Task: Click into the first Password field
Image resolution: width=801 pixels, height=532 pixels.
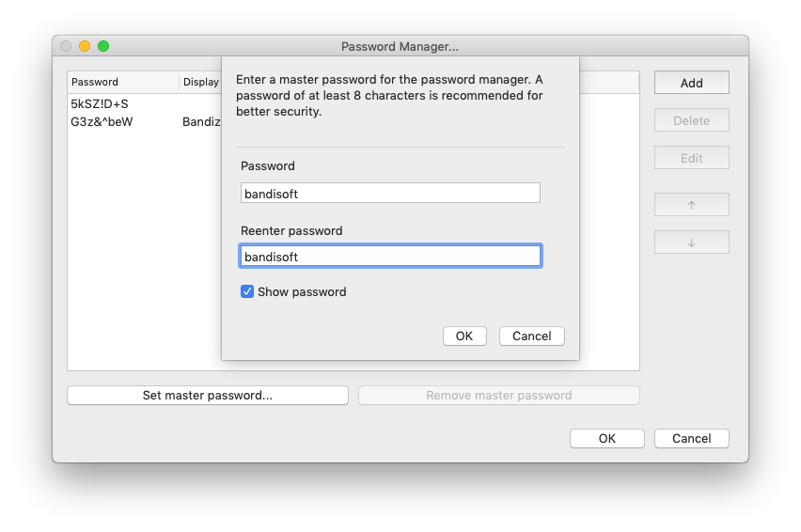Action: (390, 194)
